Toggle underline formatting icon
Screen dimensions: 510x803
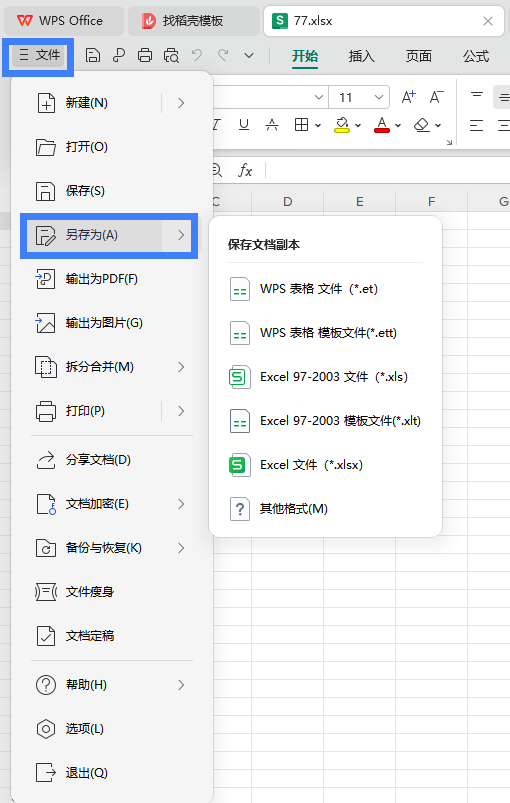tap(244, 124)
